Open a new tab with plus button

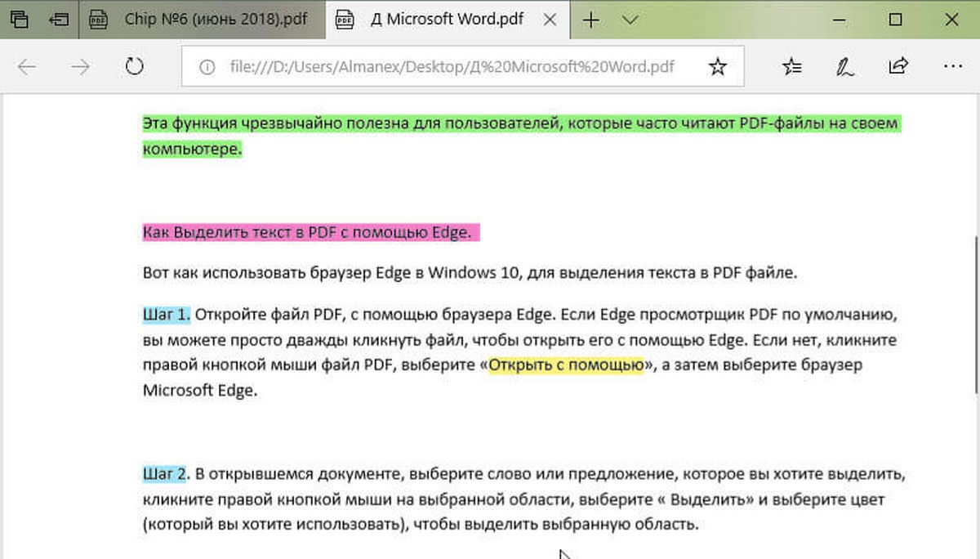coord(590,20)
